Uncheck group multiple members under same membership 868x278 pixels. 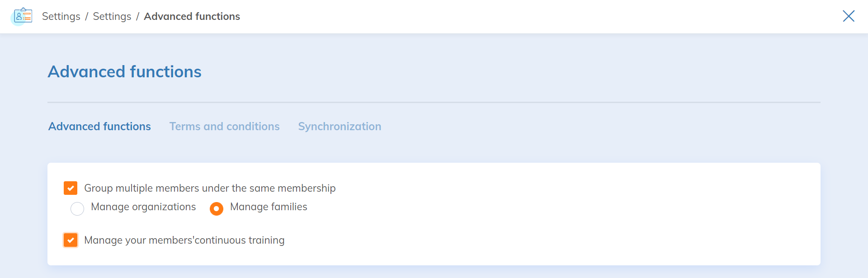tap(71, 188)
